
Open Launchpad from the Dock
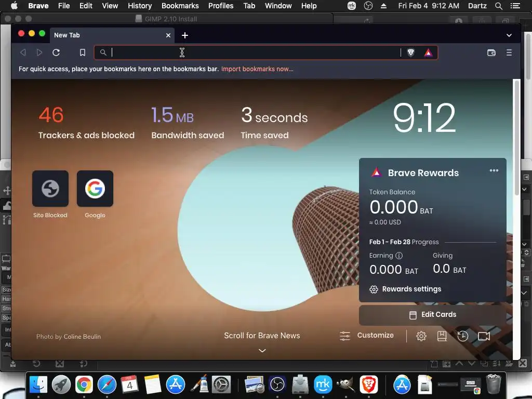click(61, 384)
